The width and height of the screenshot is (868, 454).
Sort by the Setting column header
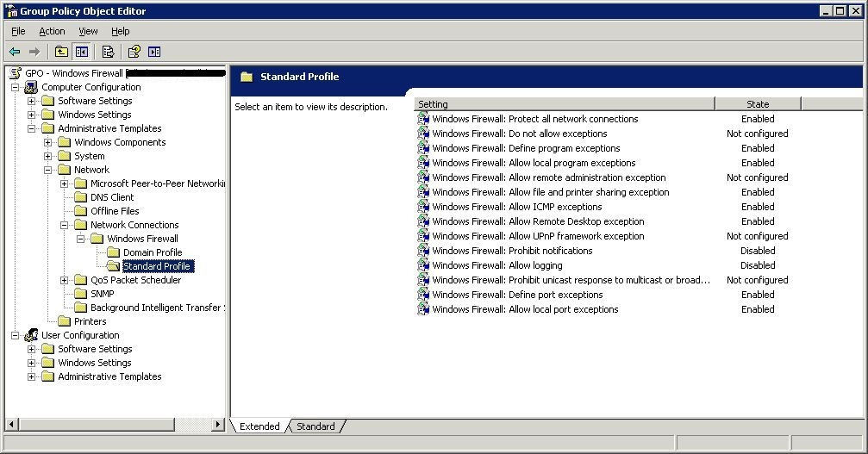(564, 104)
